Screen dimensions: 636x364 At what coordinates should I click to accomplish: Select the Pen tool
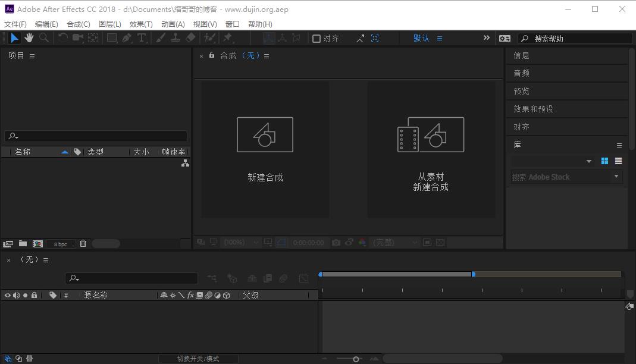[127, 38]
